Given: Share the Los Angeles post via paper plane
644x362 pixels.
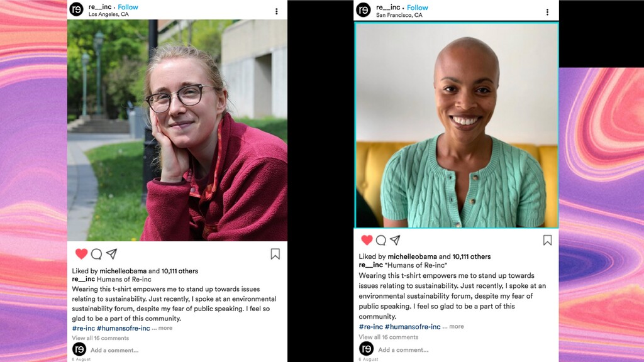Looking at the screenshot, I should [x=112, y=254].
